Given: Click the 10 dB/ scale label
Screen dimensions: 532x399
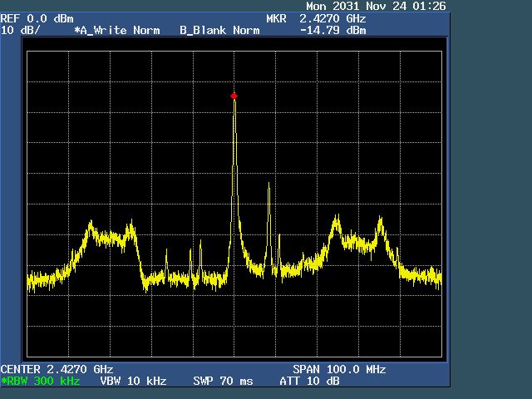Looking at the screenshot, I should 20,30.
